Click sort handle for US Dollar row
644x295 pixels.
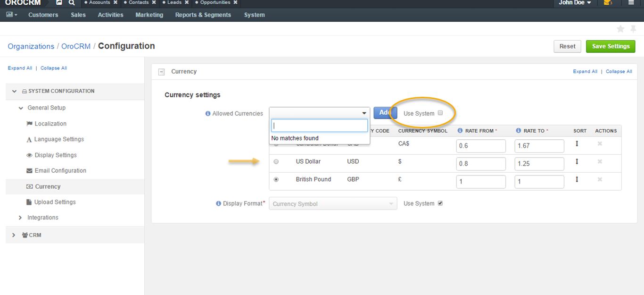[577, 161]
